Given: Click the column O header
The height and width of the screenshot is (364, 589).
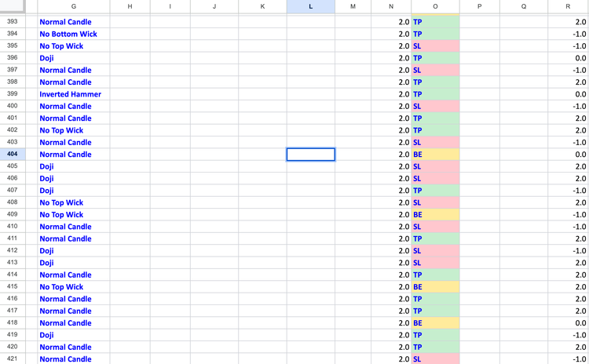Looking at the screenshot, I should (x=435, y=7).
